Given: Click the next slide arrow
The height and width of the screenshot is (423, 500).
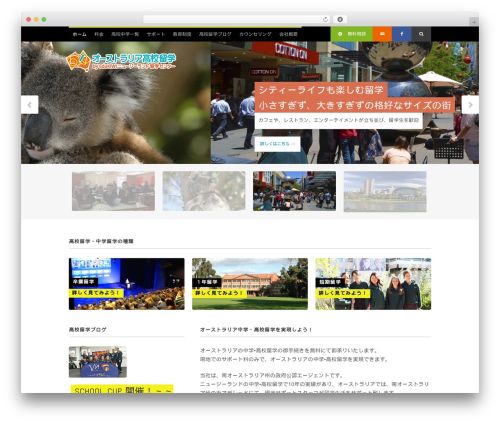Looking at the screenshot, I should tap(470, 105).
